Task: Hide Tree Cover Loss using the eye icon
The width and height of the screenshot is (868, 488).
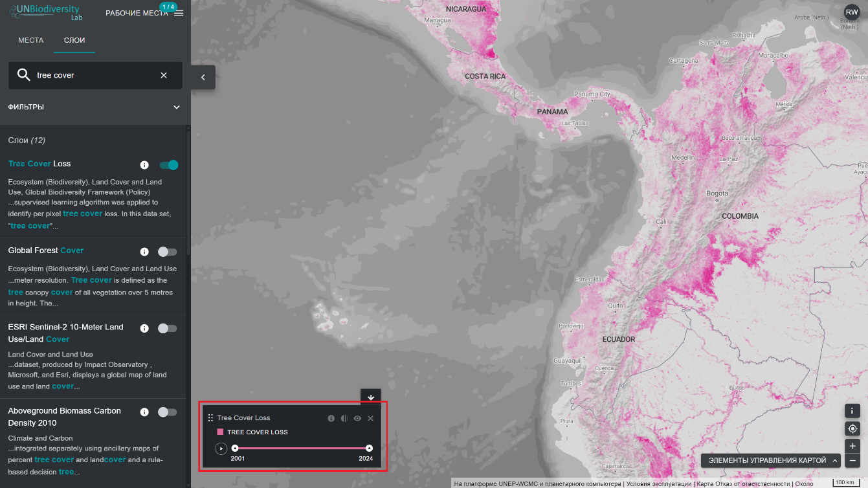Action: pos(357,419)
